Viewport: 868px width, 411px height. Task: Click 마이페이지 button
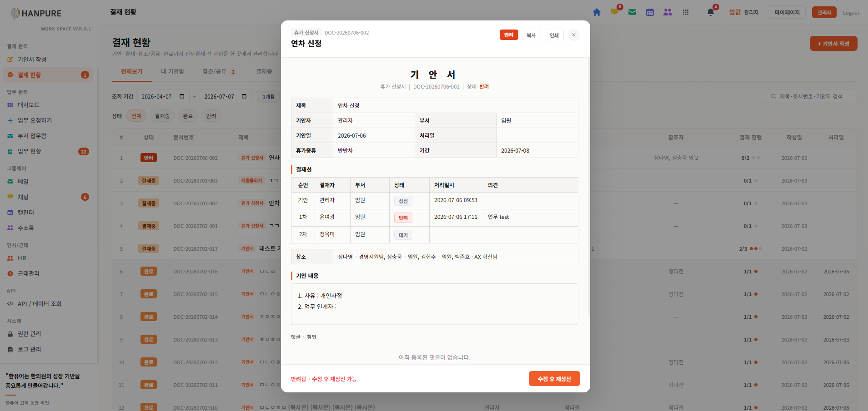[x=787, y=12]
